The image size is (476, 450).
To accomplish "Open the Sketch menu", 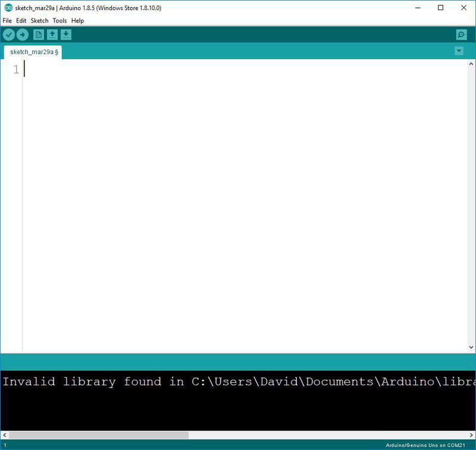I will pos(39,21).
